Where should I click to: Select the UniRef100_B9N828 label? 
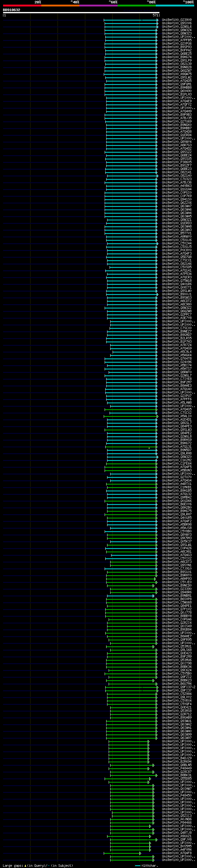point(177,67)
